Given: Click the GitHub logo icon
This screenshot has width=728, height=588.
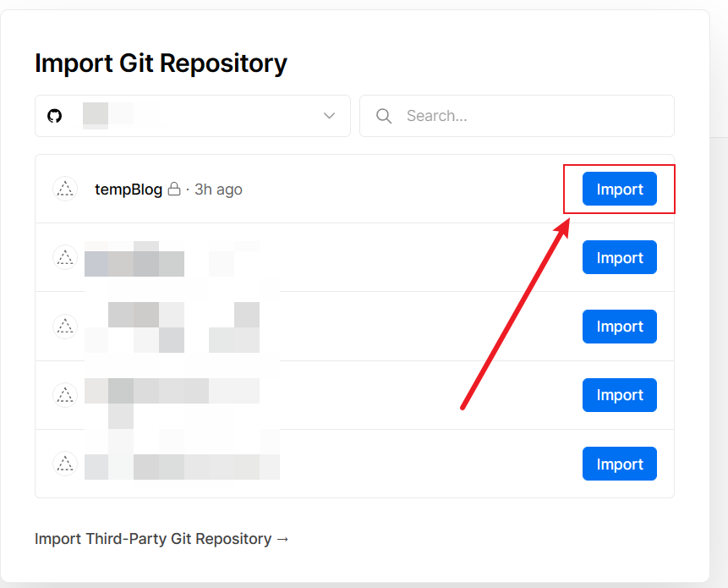Looking at the screenshot, I should click(55, 116).
